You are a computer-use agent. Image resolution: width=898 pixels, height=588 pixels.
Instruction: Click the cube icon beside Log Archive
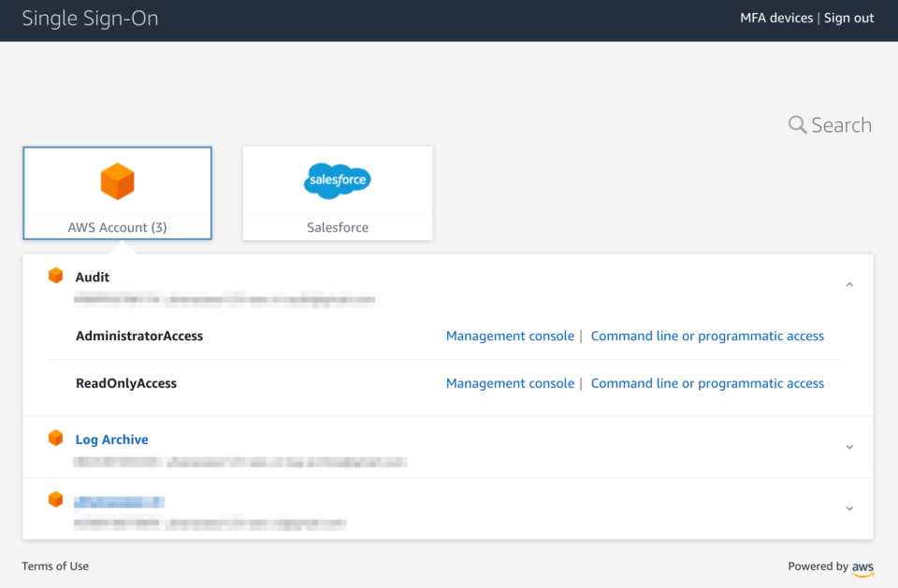pos(56,438)
